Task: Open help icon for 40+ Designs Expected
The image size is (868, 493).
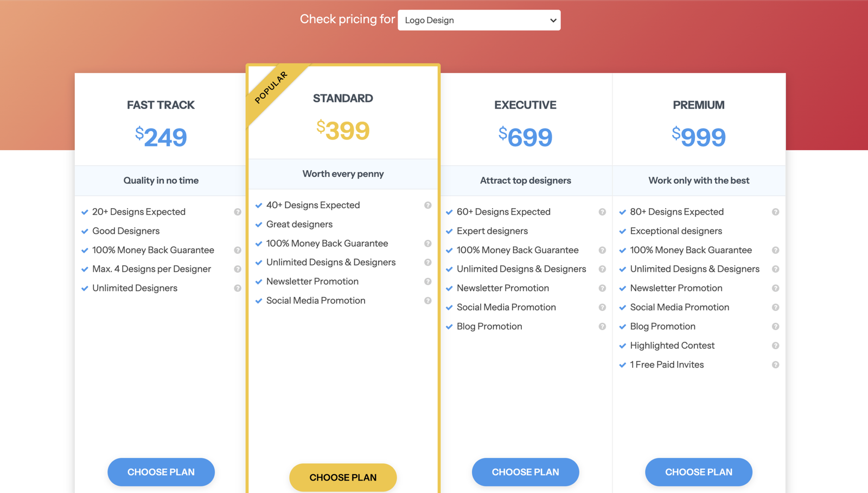Action: (x=428, y=205)
